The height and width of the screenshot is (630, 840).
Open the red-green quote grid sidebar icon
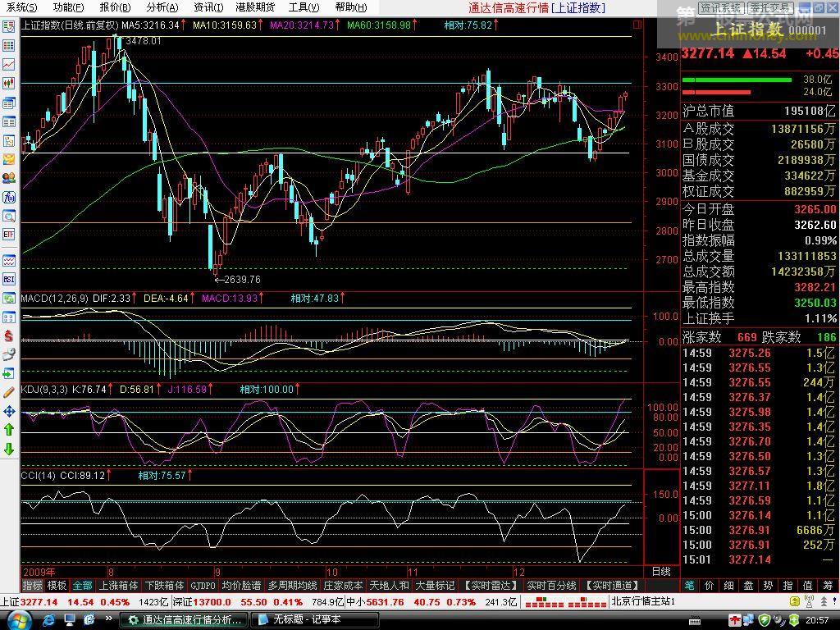pos(8,46)
